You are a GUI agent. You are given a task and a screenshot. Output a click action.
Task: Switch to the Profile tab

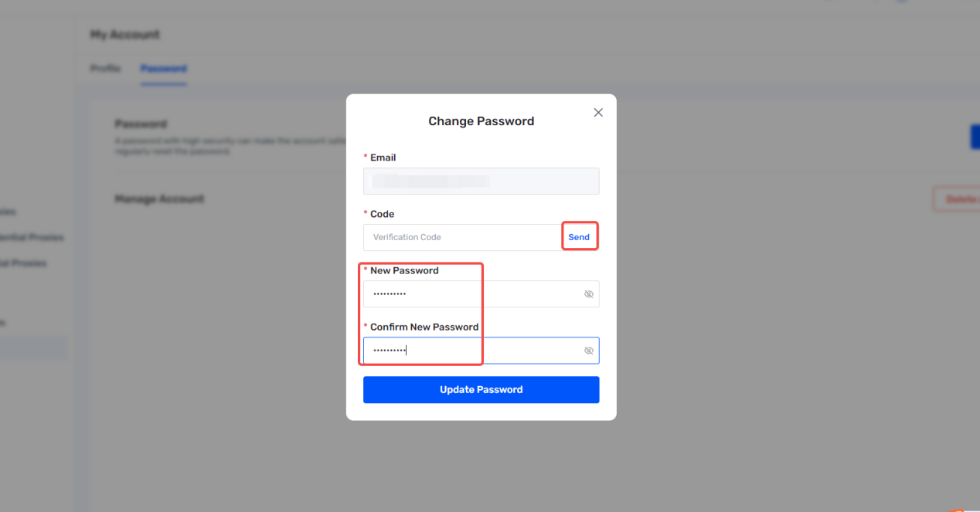tap(105, 69)
